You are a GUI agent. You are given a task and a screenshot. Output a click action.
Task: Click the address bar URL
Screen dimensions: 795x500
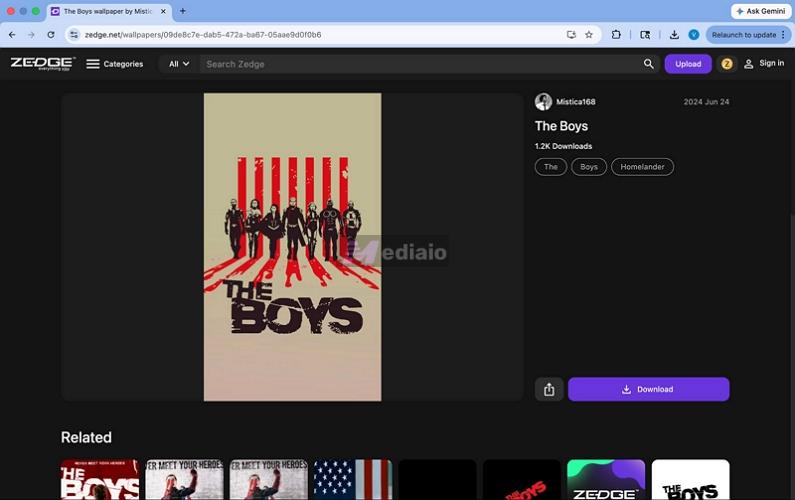pos(203,35)
